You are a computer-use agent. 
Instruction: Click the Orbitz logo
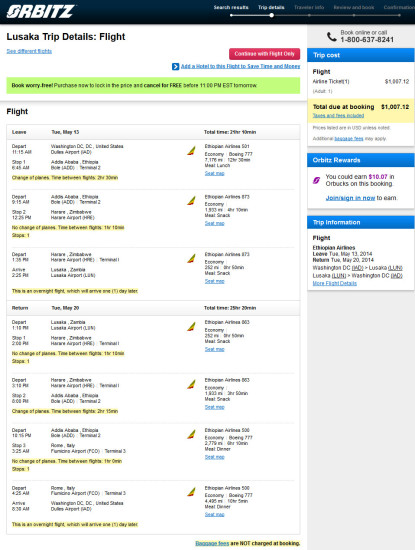40,12
